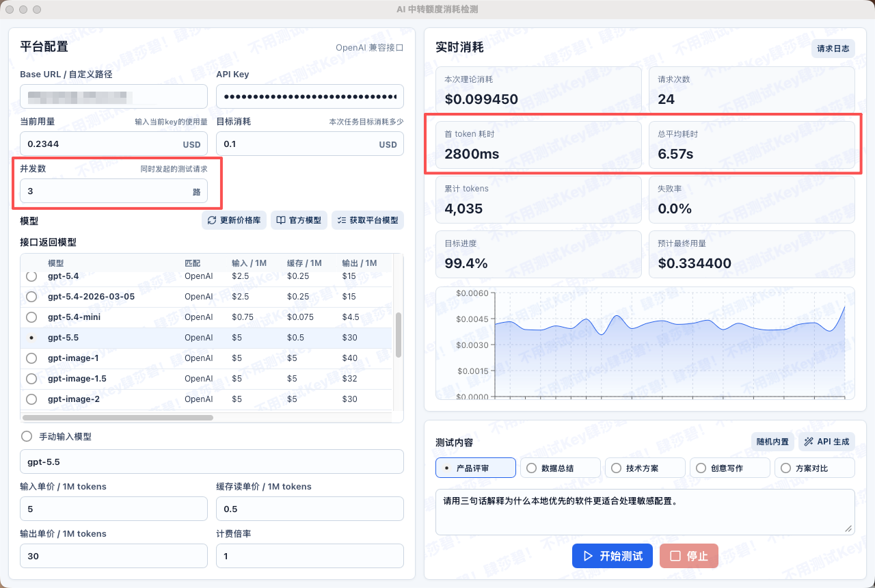
Task: Pick the 创意写作 test content option
Action: 730,468
